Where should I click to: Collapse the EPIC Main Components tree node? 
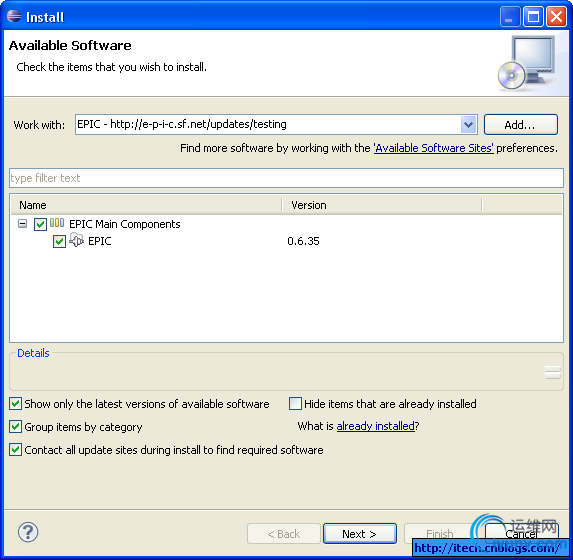(23, 224)
